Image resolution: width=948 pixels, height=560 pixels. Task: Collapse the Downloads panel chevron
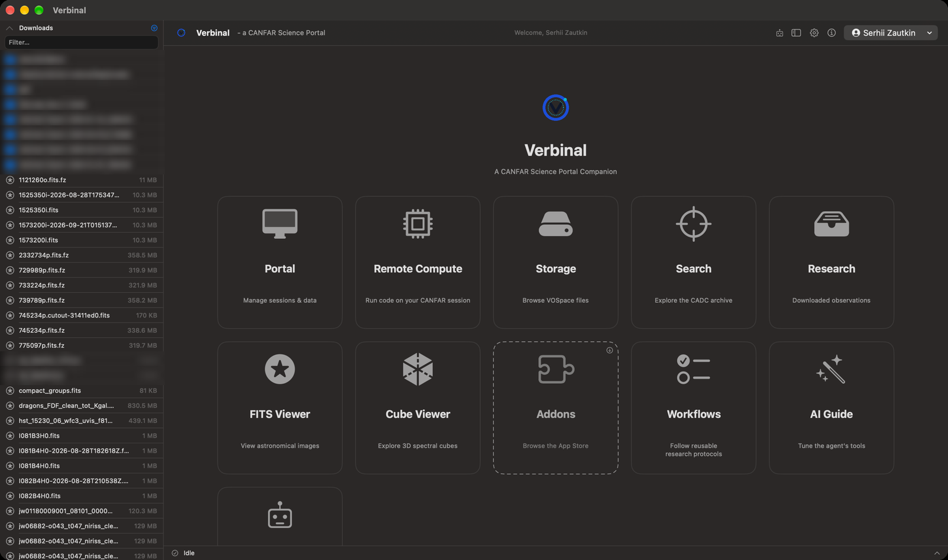coord(9,28)
